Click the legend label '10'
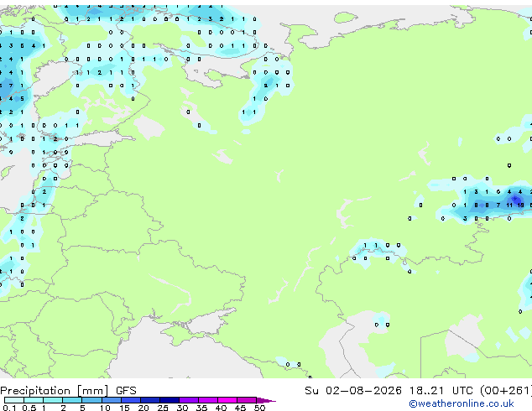This screenshot has width=532, height=411. pyautogui.click(x=105, y=408)
